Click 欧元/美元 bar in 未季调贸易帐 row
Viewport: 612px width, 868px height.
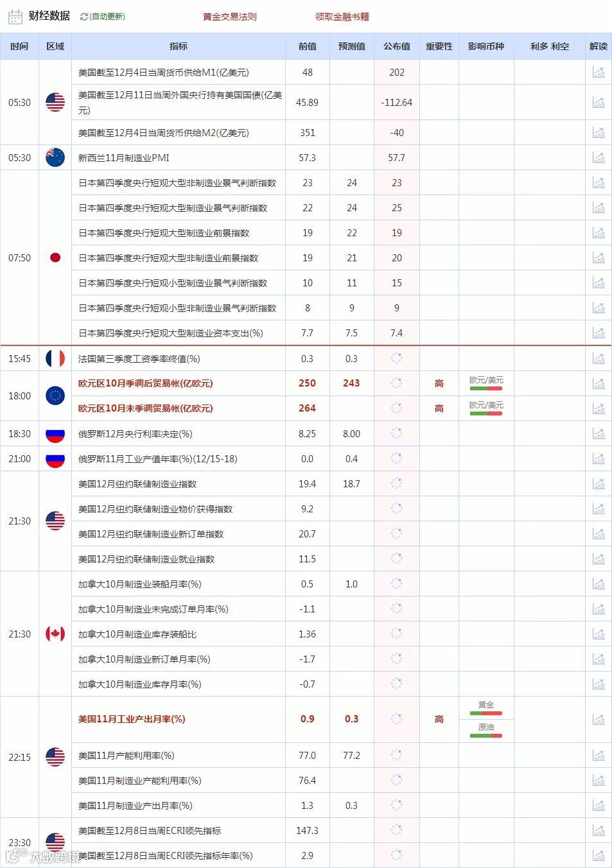tap(486, 413)
